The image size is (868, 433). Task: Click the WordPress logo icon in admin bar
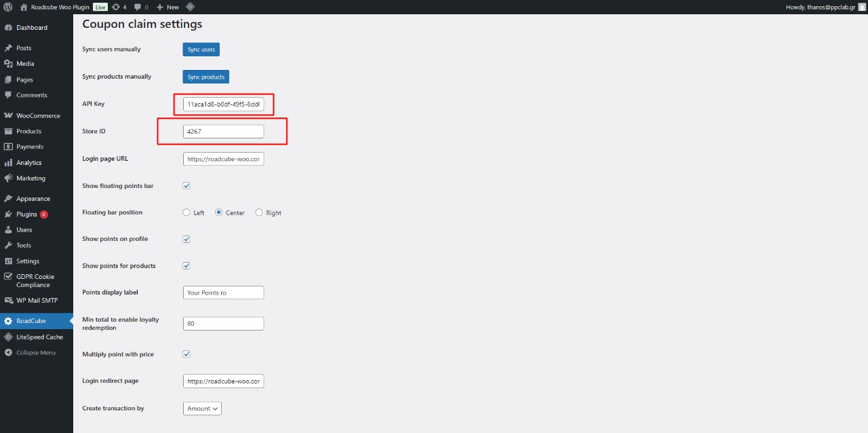point(8,7)
